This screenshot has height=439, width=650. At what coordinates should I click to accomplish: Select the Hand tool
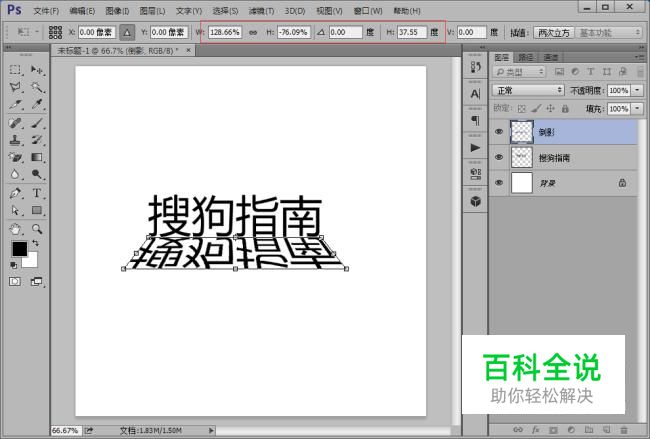pyautogui.click(x=15, y=229)
